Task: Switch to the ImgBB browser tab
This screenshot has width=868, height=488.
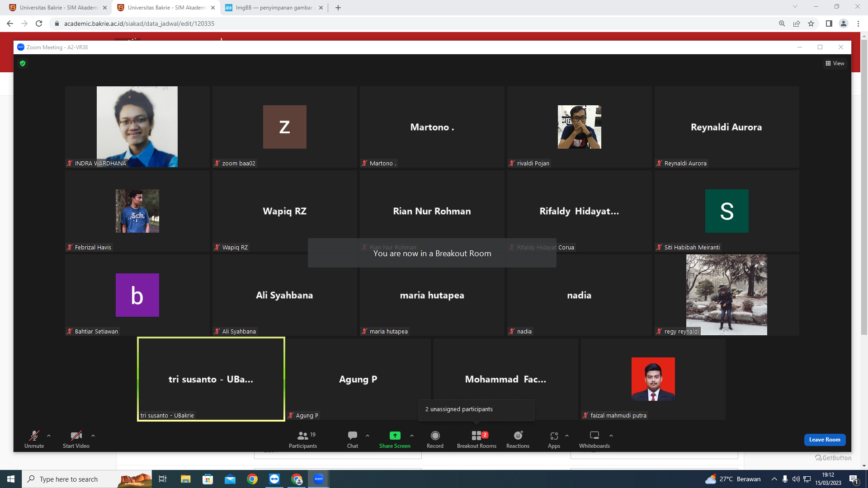Action: [x=274, y=8]
